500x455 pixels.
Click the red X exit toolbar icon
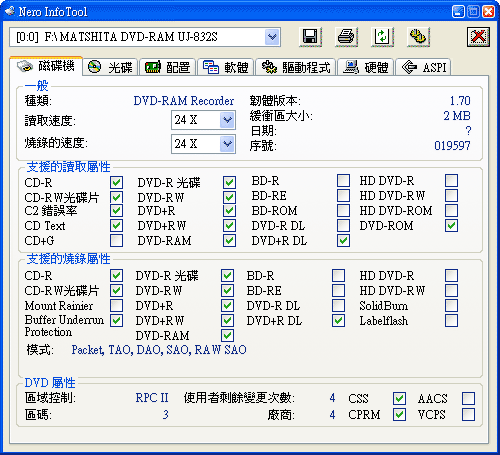coord(478,36)
